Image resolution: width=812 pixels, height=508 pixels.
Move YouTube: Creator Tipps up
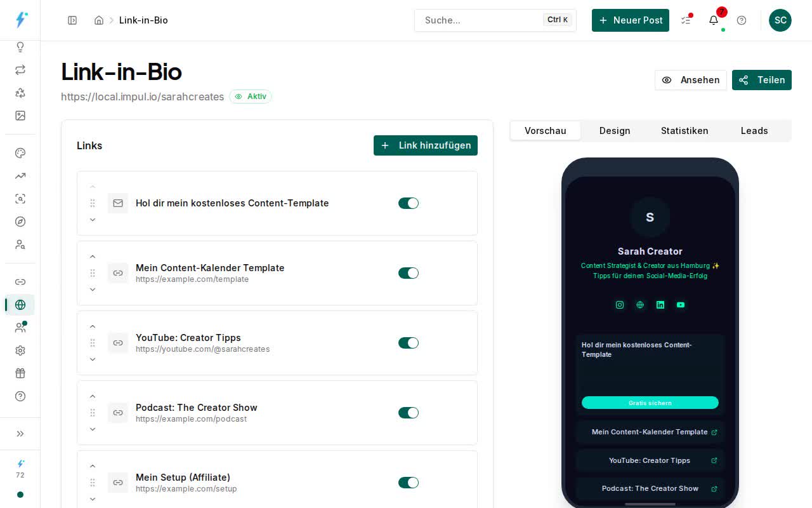[x=93, y=326]
